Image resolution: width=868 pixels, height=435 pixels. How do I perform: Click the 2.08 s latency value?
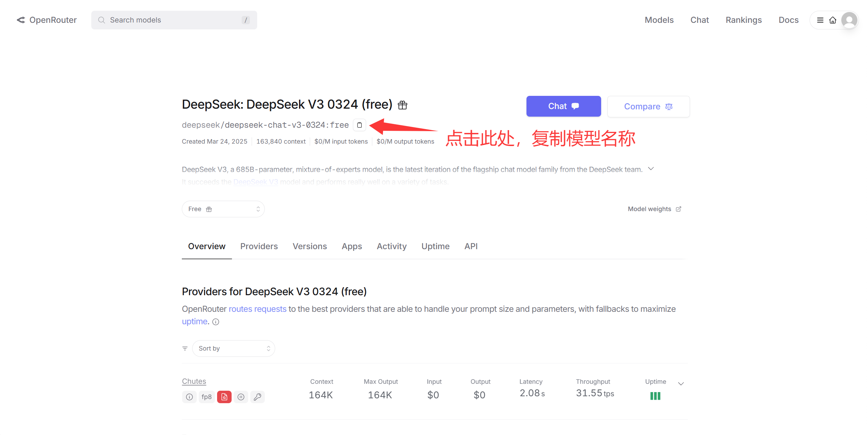(532, 393)
